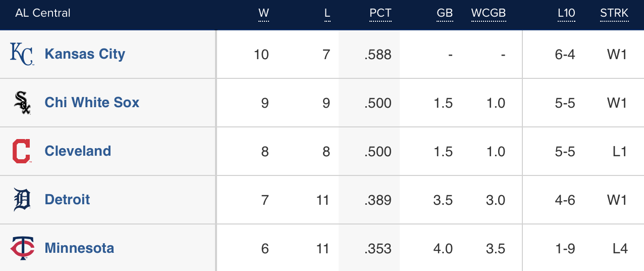
Task: Sort standings by the W column
Action: [x=263, y=13]
